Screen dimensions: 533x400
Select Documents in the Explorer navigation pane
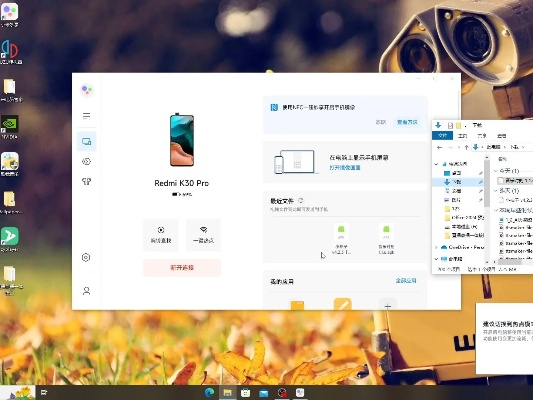tap(457, 191)
